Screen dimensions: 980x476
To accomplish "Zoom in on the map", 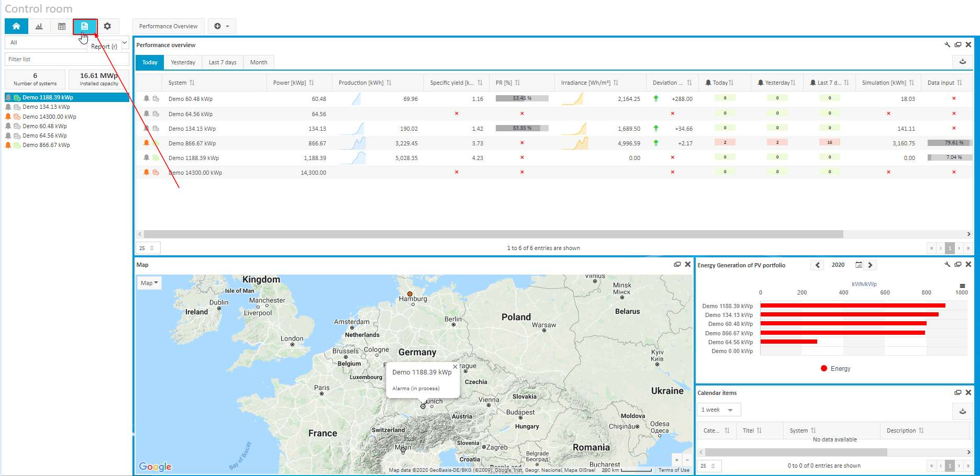I will 677,460.
